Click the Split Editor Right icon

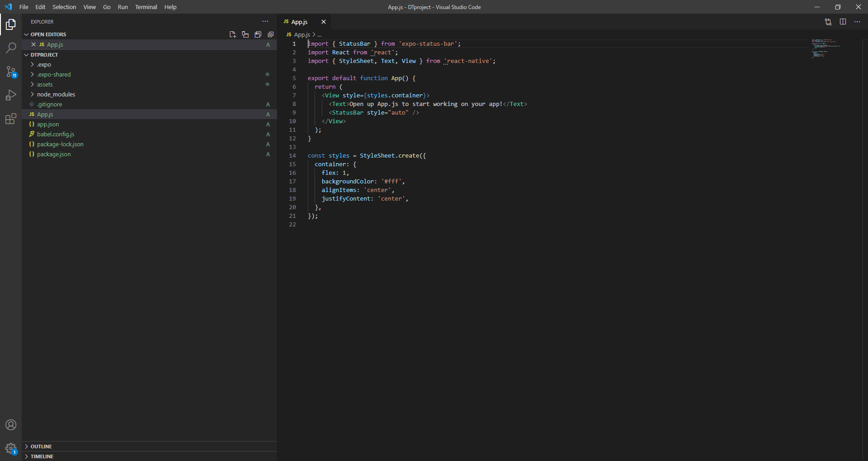[x=843, y=22]
